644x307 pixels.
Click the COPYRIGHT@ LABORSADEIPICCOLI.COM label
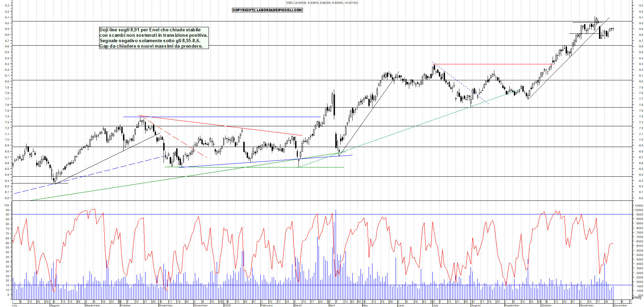pos(267,10)
